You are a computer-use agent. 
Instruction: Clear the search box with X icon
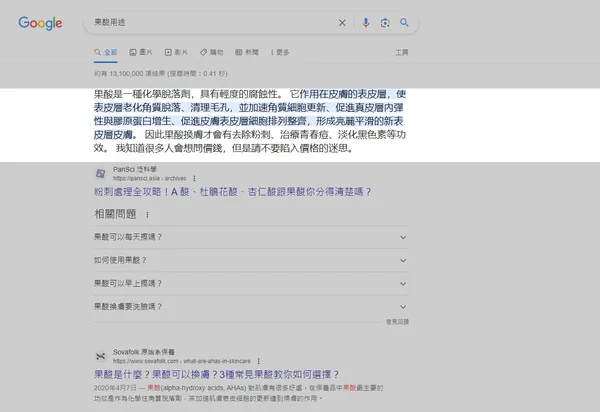pos(342,23)
